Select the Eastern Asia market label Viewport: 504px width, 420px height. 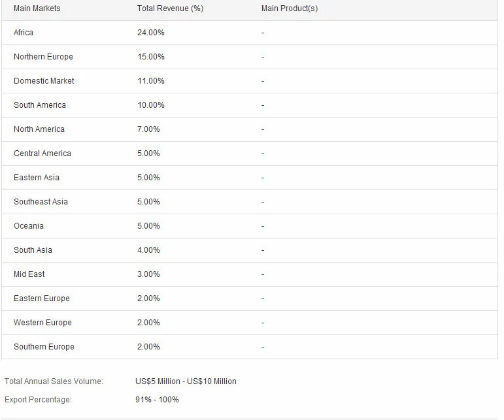tap(37, 178)
